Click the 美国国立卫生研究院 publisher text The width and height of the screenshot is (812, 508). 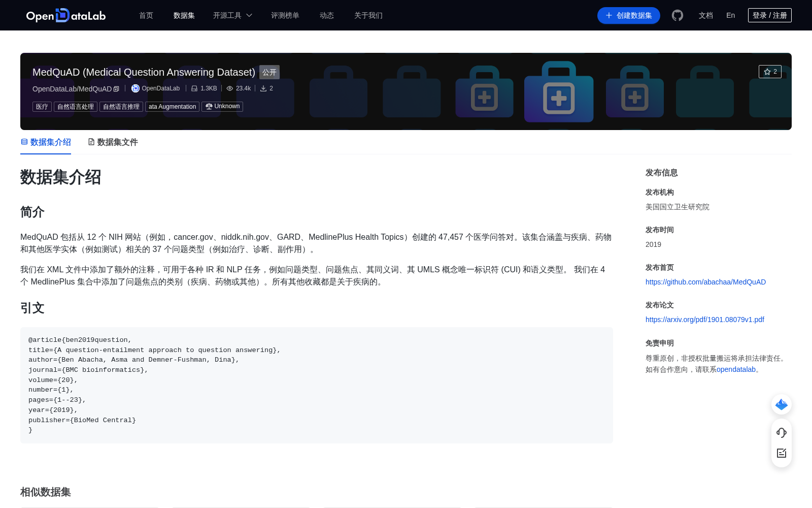pos(678,207)
